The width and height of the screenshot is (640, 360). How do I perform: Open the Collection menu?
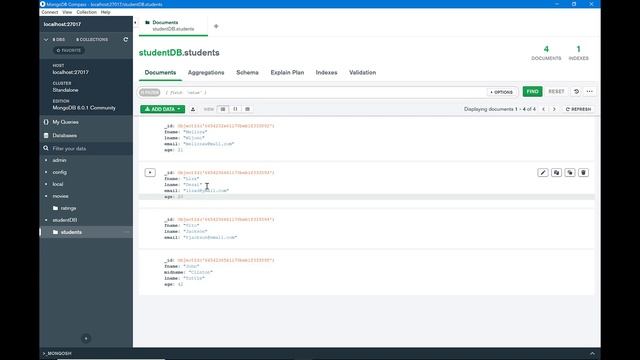pyautogui.click(x=87, y=12)
